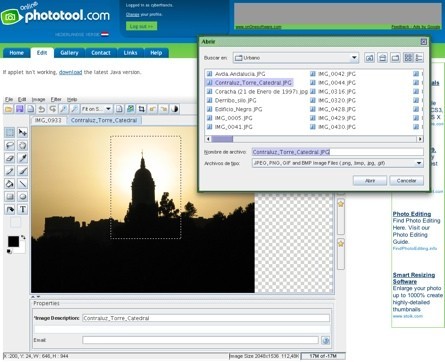This screenshot has width=445, height=362.
Task: Click the Open file folder icon in editor toolbar
Action: (x=8, y=109)
